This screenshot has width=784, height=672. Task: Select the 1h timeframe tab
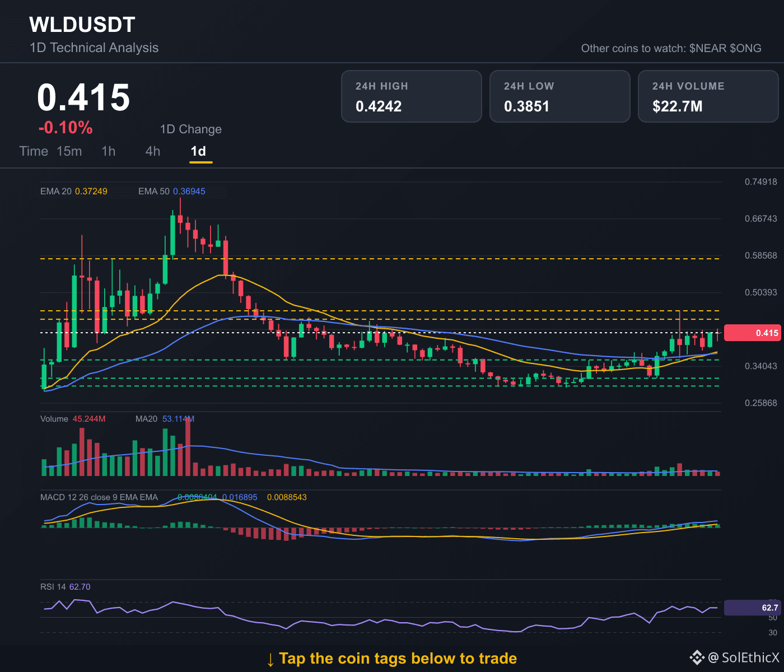coord(109,151)
